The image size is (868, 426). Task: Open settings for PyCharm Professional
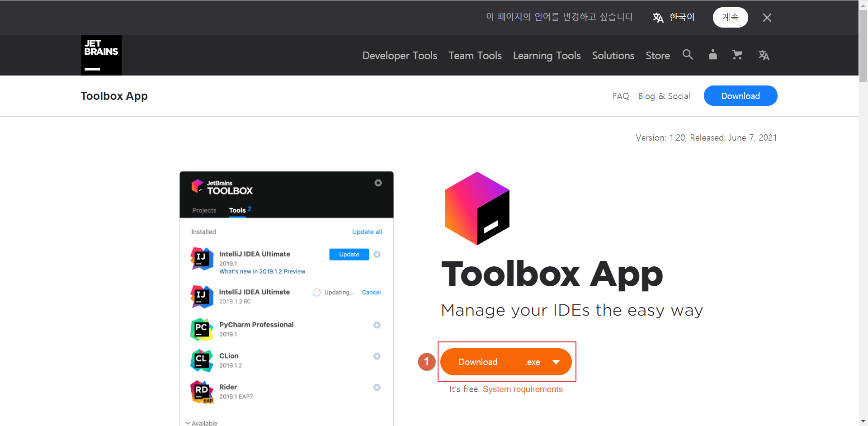coord(377,325)
